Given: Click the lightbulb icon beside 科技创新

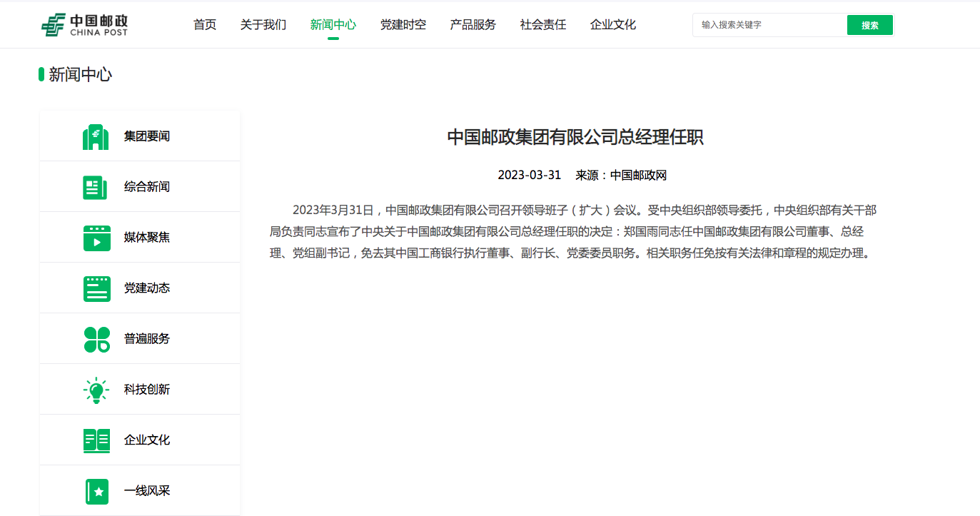Looking at the screenshot, I should tap(96, 390).
